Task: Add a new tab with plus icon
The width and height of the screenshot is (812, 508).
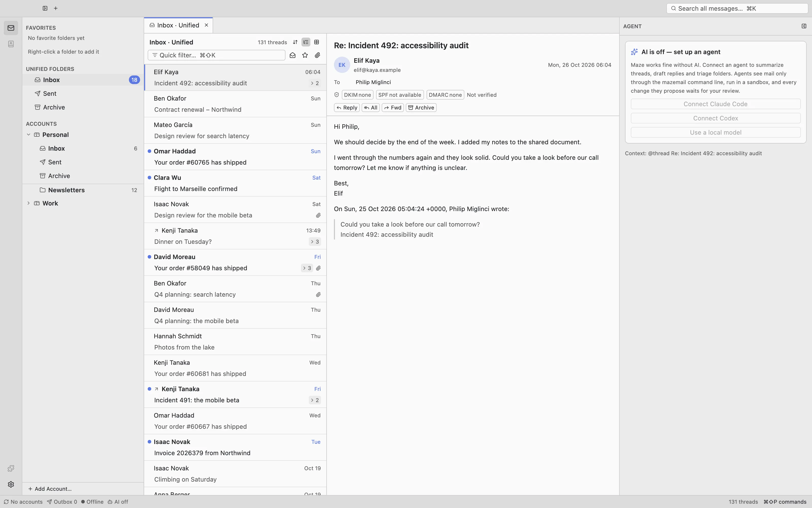Action: pyautogui.click(x=56, y=8)
